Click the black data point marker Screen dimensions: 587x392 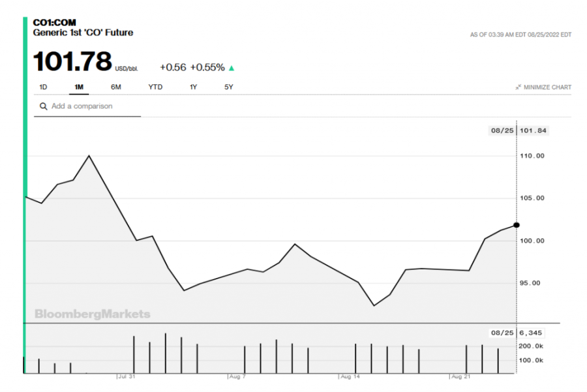pos(517,225)
